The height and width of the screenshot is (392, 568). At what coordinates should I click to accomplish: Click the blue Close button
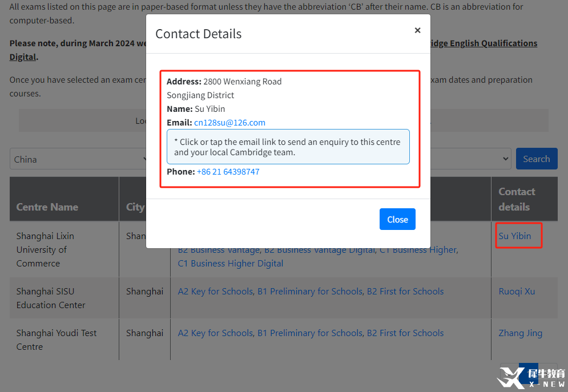tap(397, 219)
